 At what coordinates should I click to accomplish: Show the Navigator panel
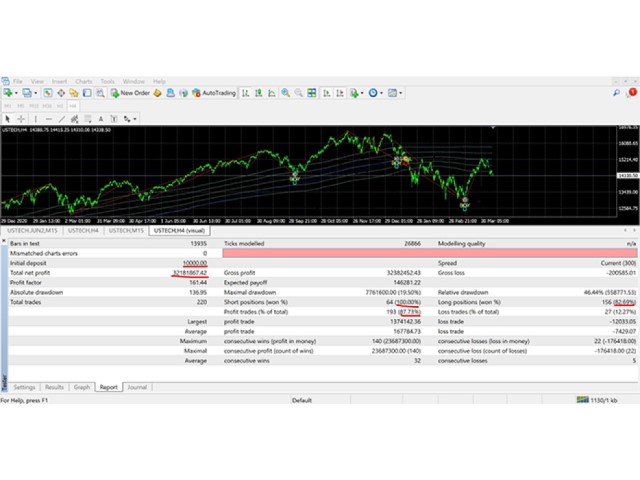(74, 93)
